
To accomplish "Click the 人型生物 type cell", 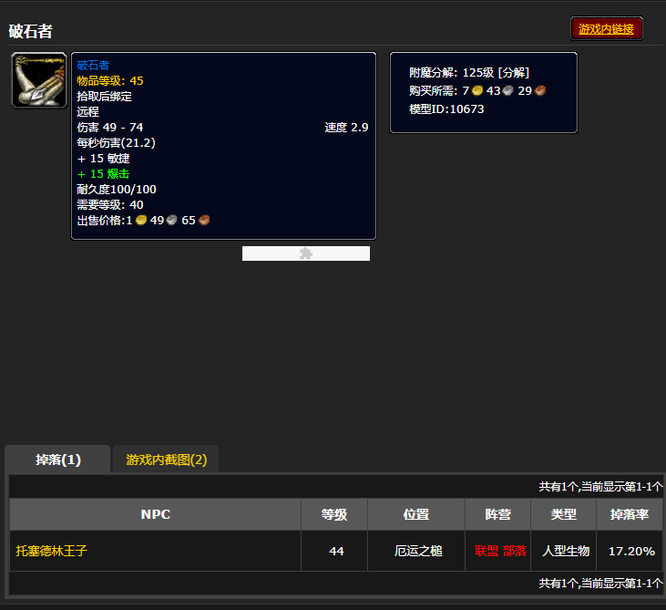I will point(566,551).
